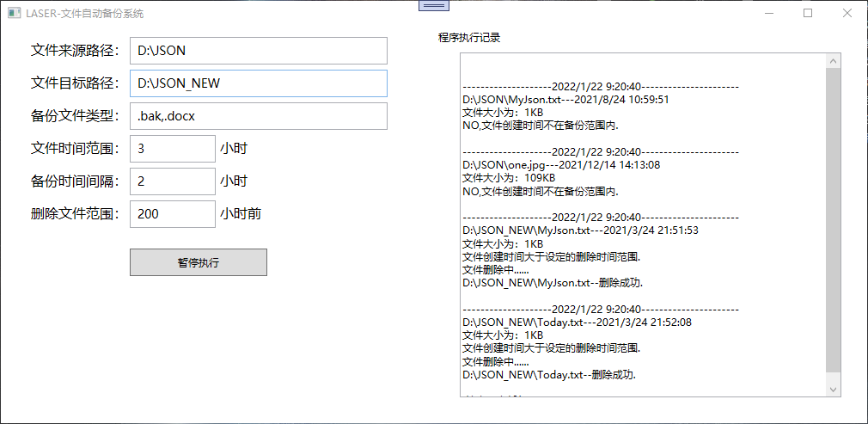Click the window title LASER-文件自动备份系统
The height and width of the screenshot is (424, 868).
pyautogui.click(x=85, y=14)
